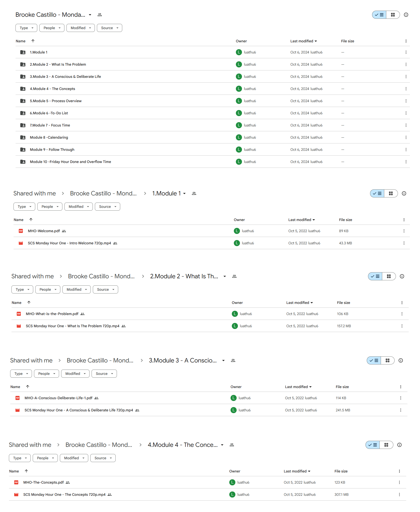Open more actions for A Conscious & Deliberate Life 720p.mp4 row

click(400, 410)
